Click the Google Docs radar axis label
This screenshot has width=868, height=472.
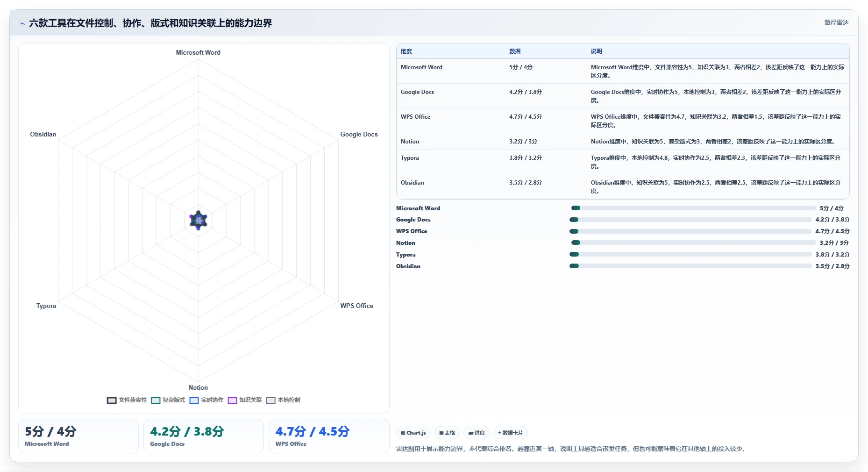(x=359, y=134)
